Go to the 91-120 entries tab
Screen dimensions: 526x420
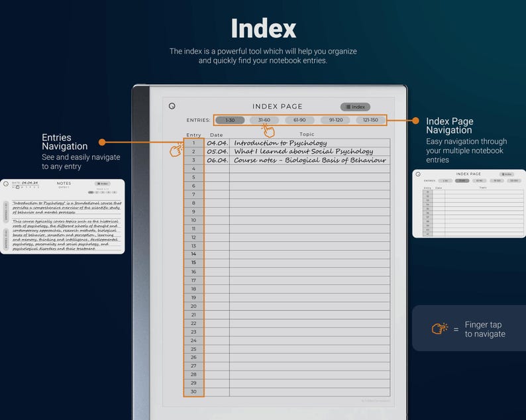pyautogui.click(x=335, y=120)
